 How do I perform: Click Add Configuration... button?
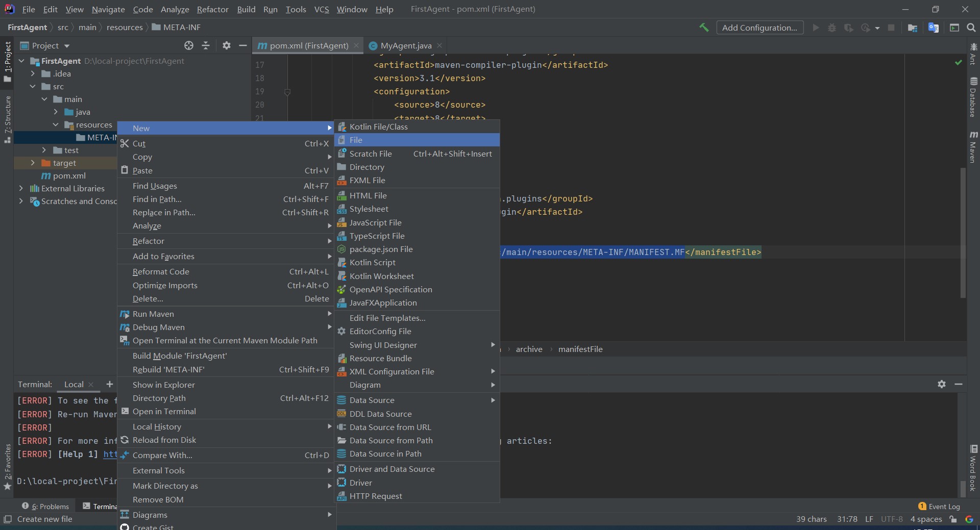coord(759,28)
